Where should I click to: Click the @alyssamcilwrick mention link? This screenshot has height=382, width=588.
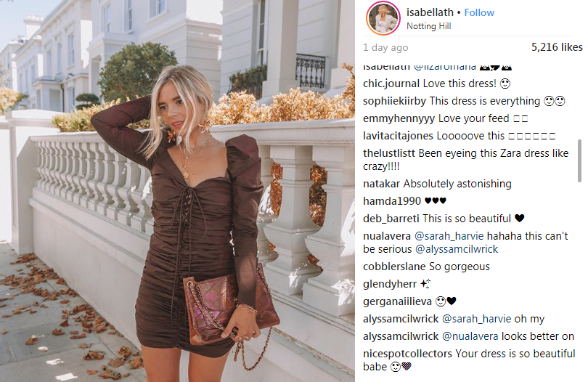[x=457, y=249]
